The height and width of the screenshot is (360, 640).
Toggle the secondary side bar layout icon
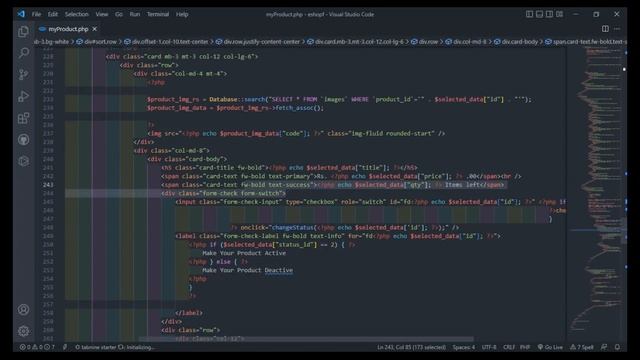(549, 14)
